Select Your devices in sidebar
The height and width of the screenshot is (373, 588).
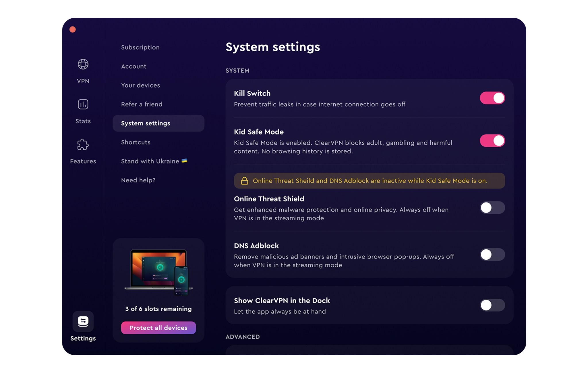pos(140,85)
